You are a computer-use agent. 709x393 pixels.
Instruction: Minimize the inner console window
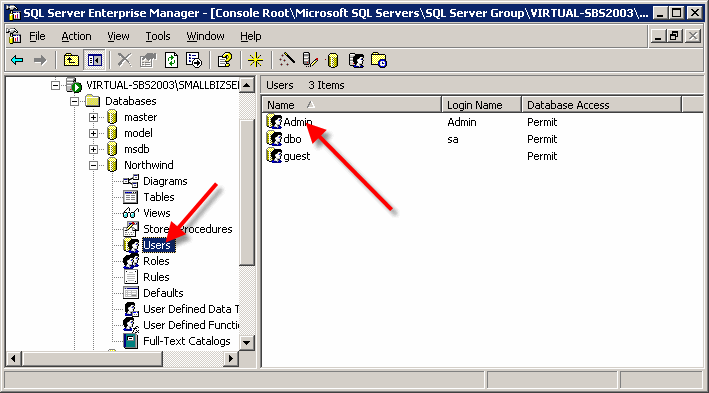coord(658,36)
